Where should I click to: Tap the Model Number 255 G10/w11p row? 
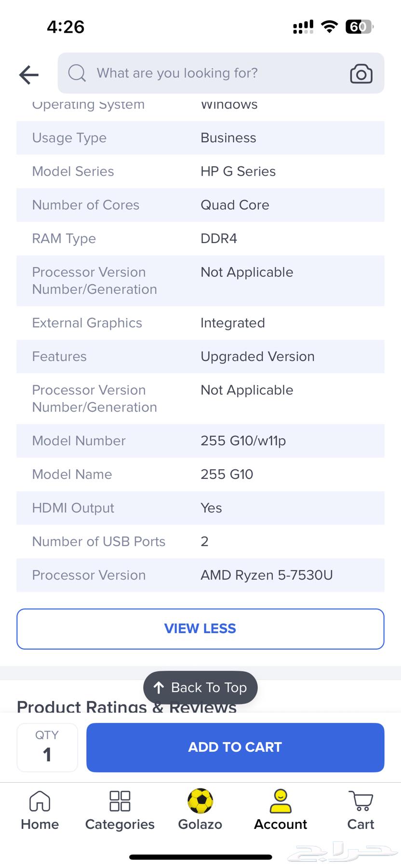point(200,441)
